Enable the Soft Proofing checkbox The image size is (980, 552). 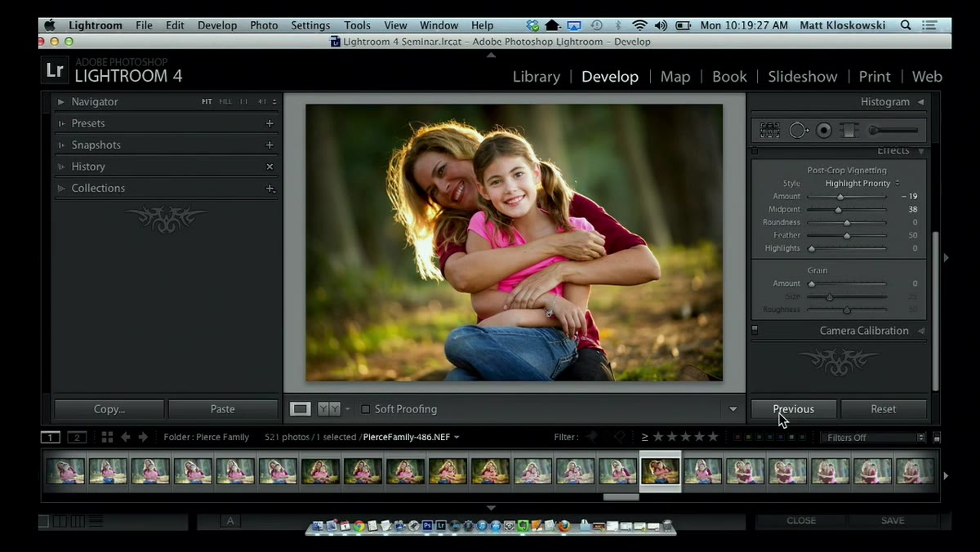click(x=366, y=409)
